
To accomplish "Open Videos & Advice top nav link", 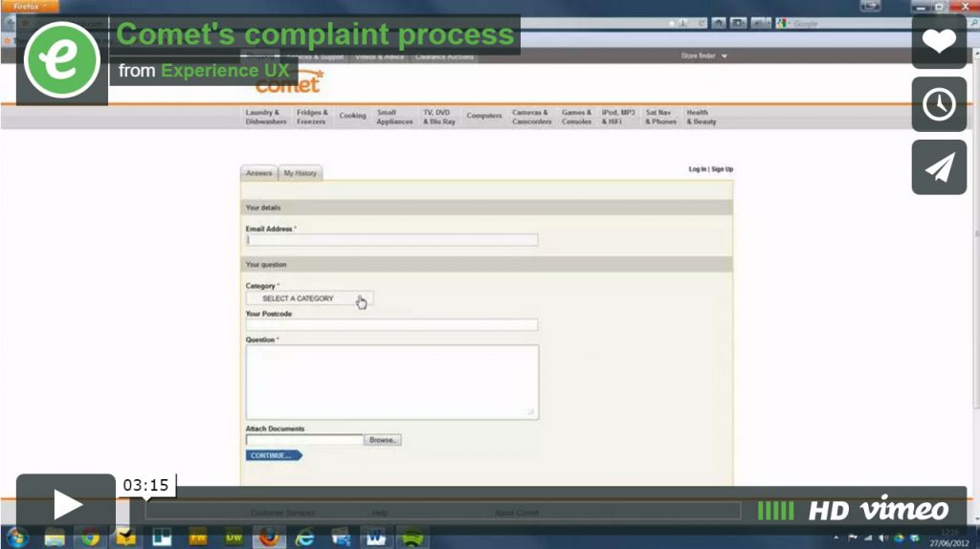I will click(379, 56).
